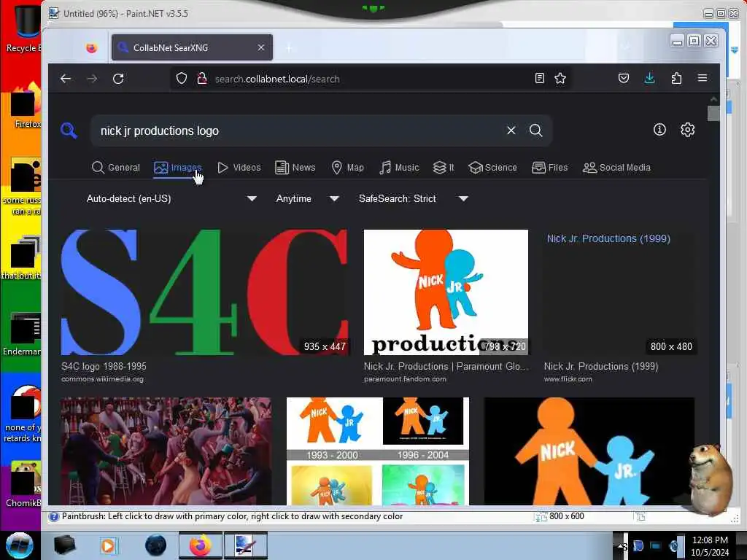
Task: Open the Windows Start orb
Action: [x=19, y=545]
